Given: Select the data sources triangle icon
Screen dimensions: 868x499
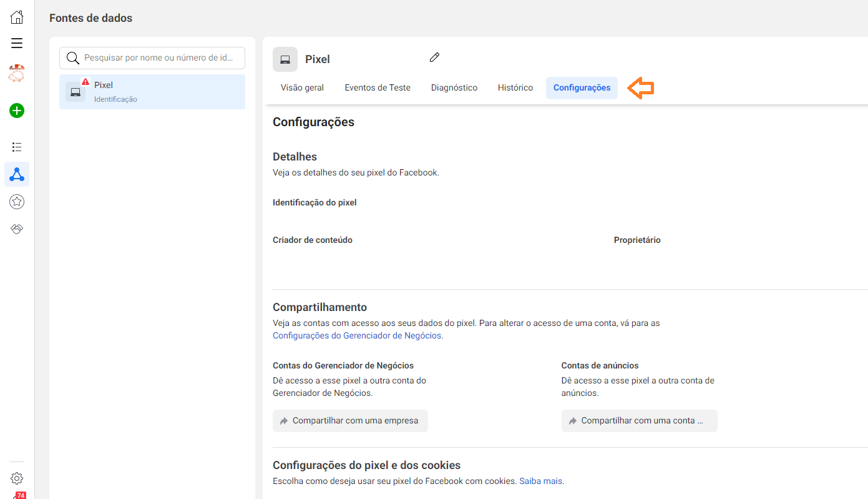Looking at the screenshot, I should (x=17, y=174).
